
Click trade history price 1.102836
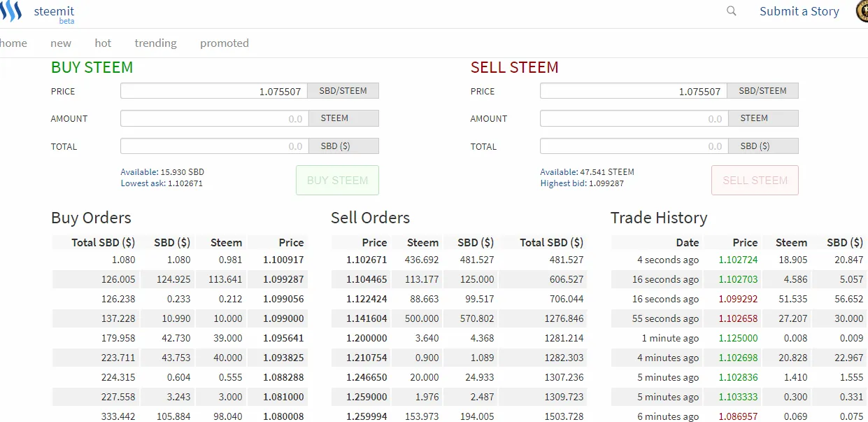click(x=739, y=377)
